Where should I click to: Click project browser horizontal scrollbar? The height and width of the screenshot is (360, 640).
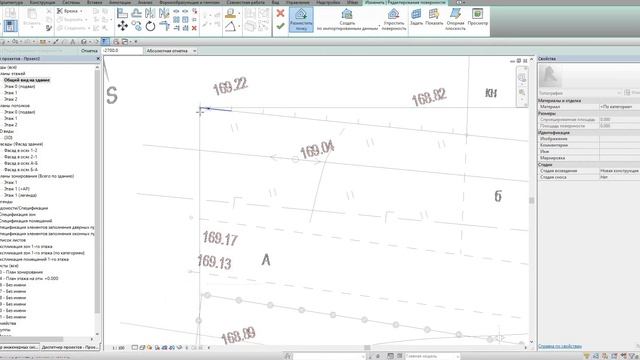click(32, 339)
